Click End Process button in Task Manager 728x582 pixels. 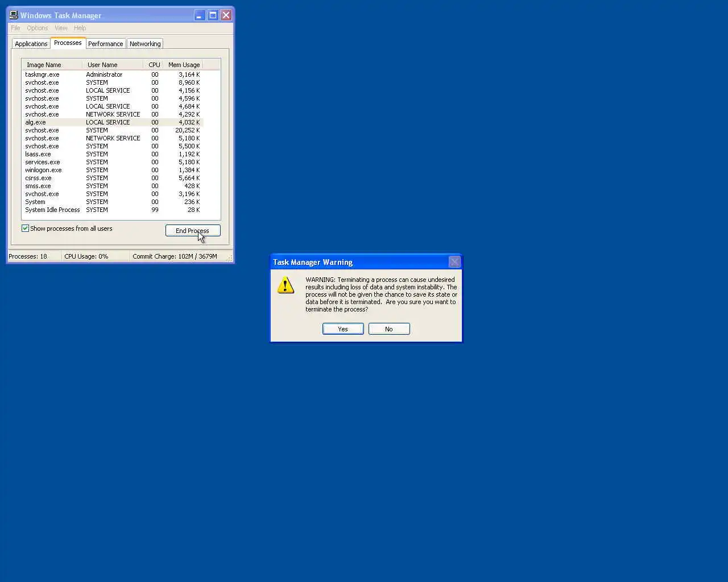point(193,231)
